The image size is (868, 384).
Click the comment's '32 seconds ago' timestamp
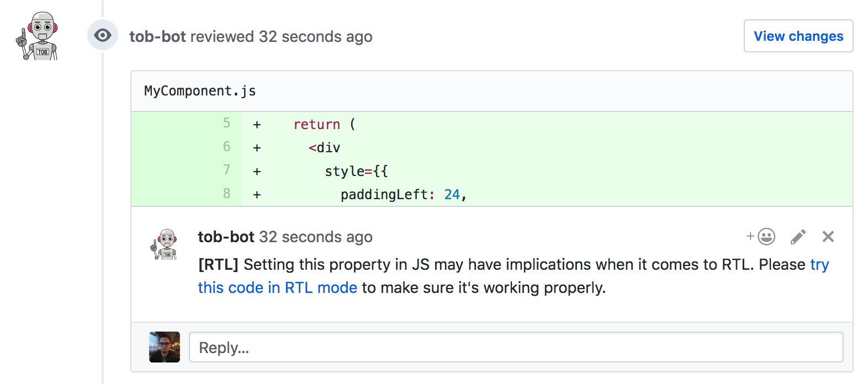(x=316, y=237)
